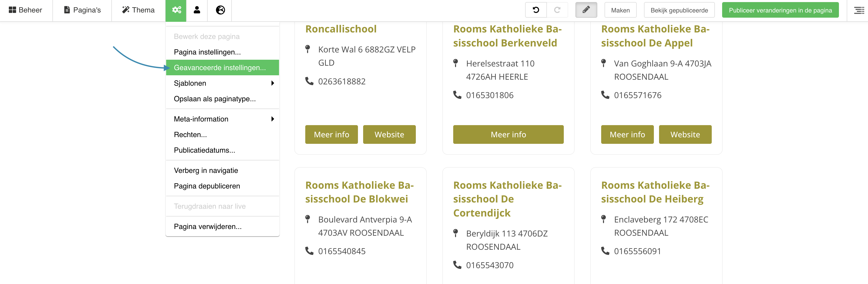The width and height of the screenshot is (868, 284).
Task: Click the Maken button
Action: point(620,10)
